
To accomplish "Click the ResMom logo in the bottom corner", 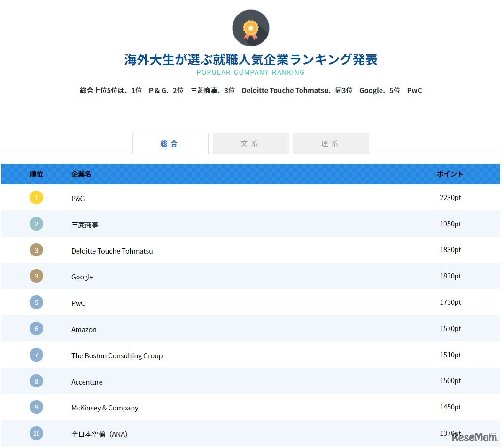I will (472, 437).
